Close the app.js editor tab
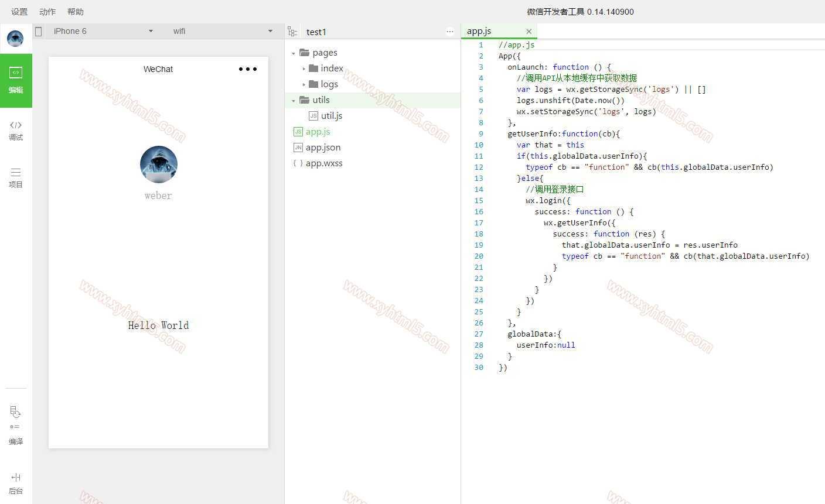 (529, 32)
